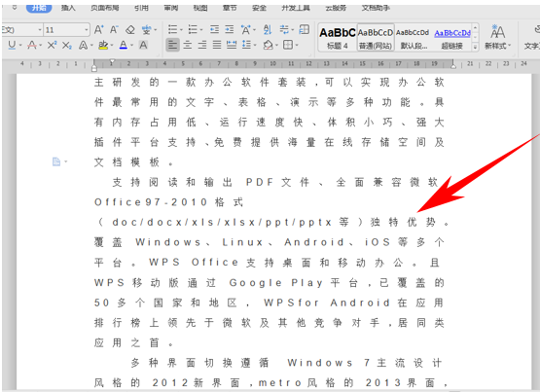
Task: Toggle strikethrough on red A
Action: click(x=32, y=45)
